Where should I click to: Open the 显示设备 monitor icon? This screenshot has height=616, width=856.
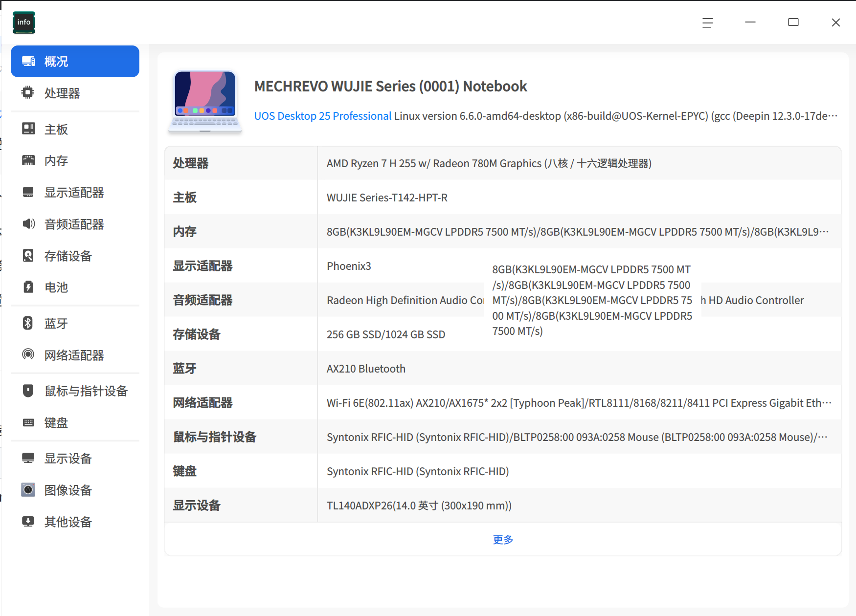(x=28, y=458)
